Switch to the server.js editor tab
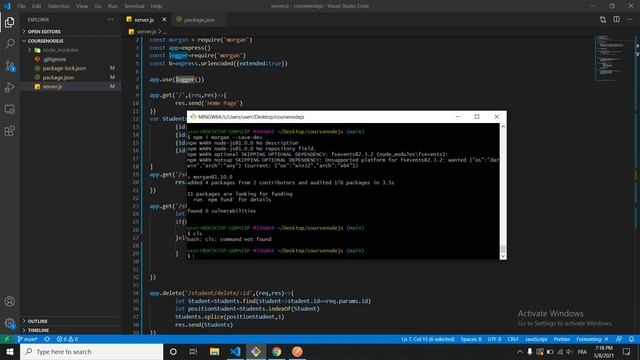640x360 pixels. 144,20
